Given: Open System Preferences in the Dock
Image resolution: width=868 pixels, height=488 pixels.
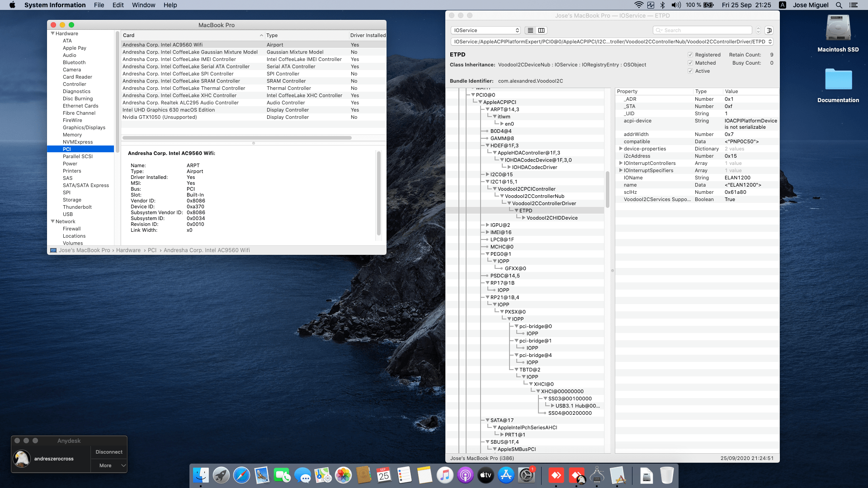Looking at the screenshot, I should 526,475.
